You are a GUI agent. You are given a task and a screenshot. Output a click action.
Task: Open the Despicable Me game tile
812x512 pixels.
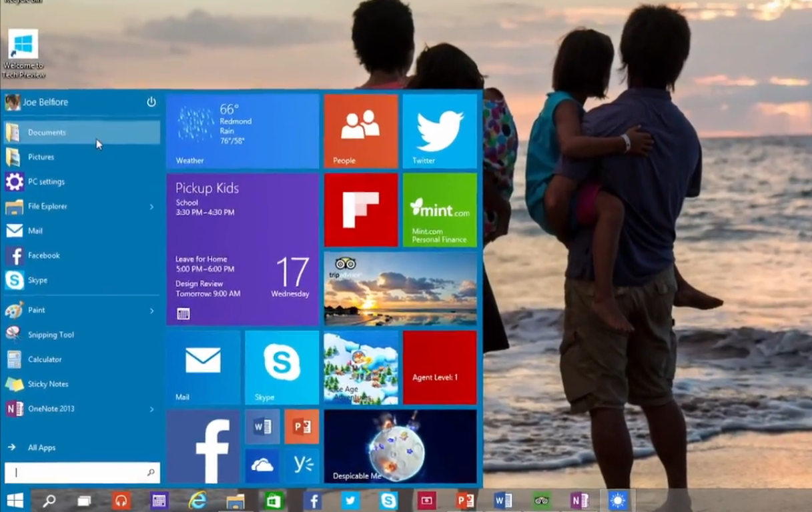coord(400,446)
